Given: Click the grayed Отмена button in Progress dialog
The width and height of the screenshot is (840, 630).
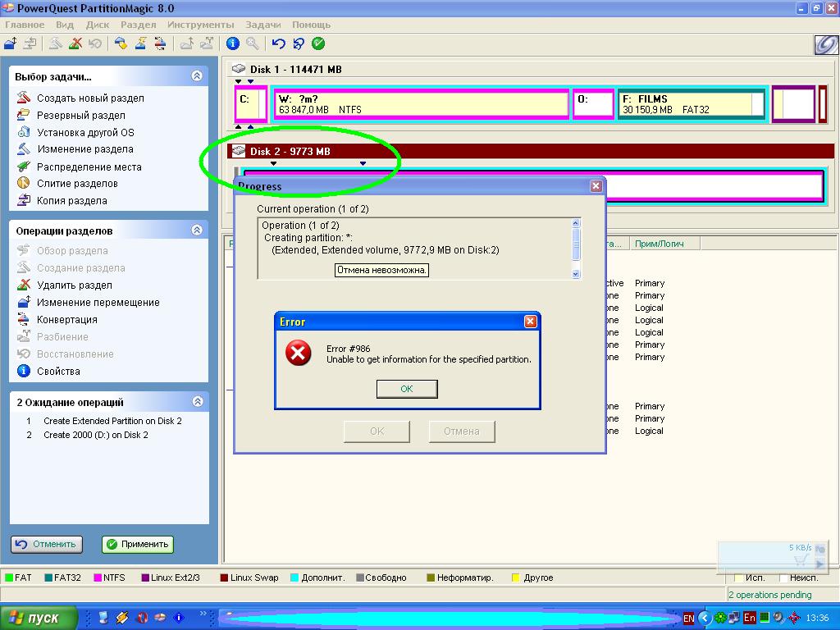Looking at the screenshot, I should point(462,431).
